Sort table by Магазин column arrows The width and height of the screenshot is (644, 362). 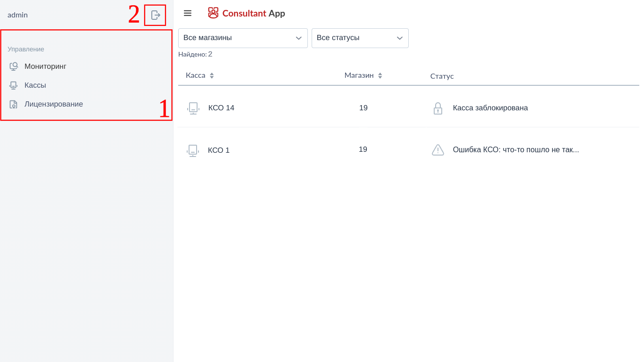click(x=380, y=75)
